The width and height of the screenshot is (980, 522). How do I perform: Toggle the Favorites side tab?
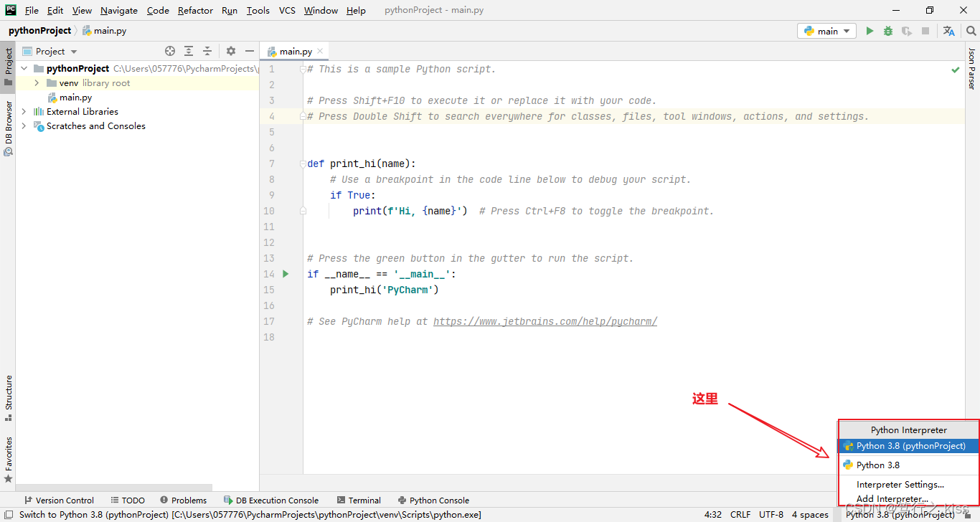[x=9, y=459]
